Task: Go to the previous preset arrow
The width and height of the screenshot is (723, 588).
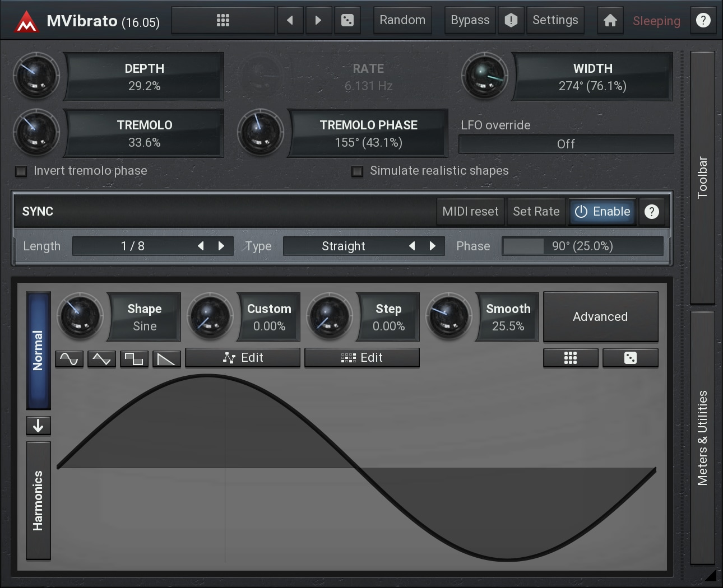Action: (290, 21)
